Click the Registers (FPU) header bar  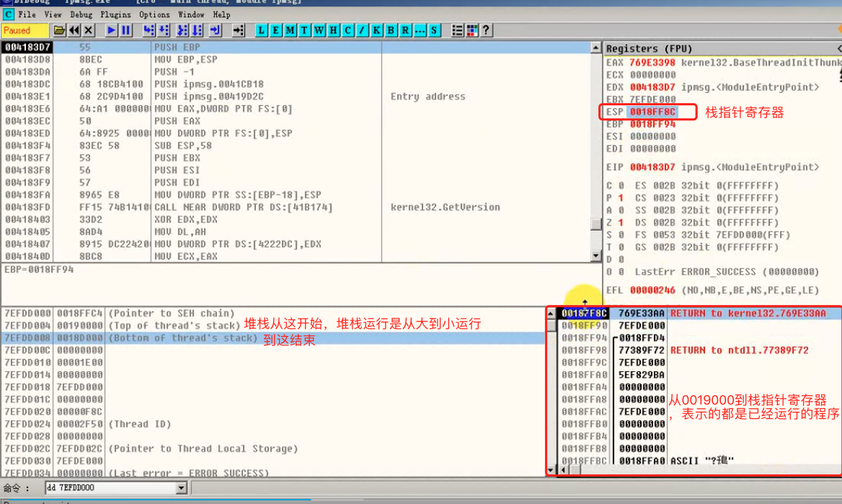[x=723, y=48]
